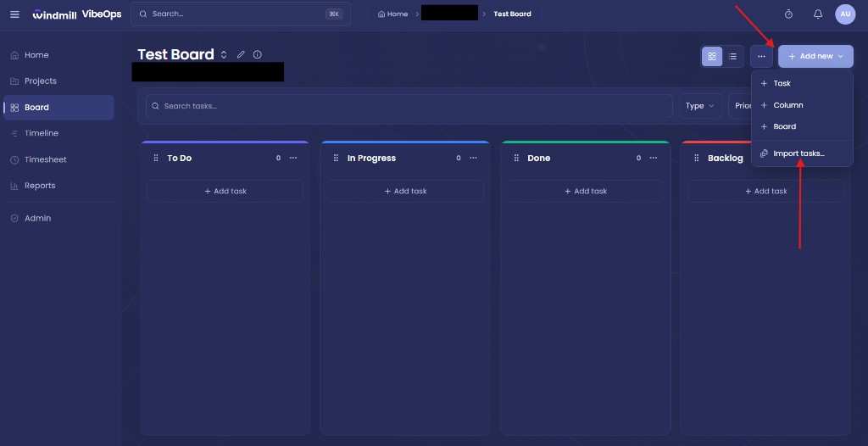Select Board in the sidebar

tap(58, 108)
